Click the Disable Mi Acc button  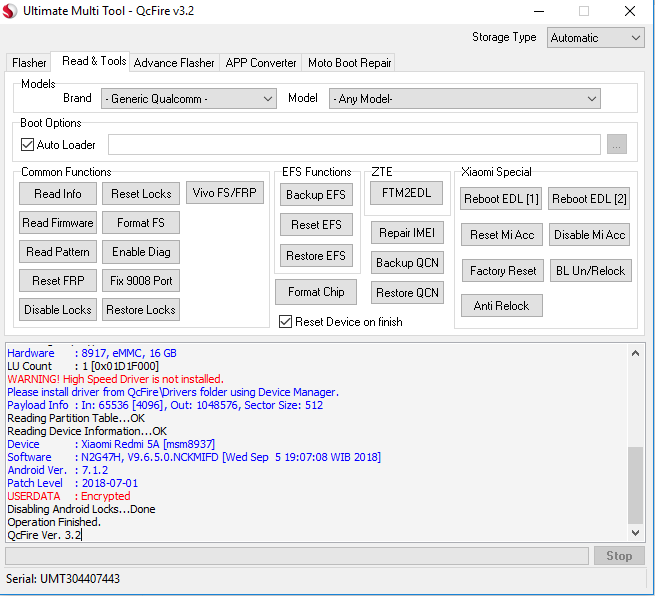[x=589, y=235]
